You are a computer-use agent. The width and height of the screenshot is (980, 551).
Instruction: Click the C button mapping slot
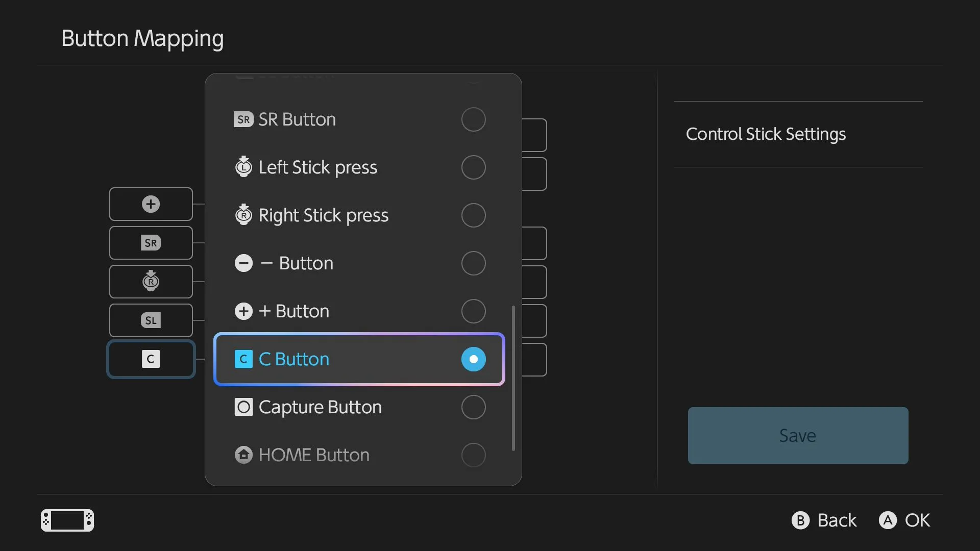(x=151, y=359)
